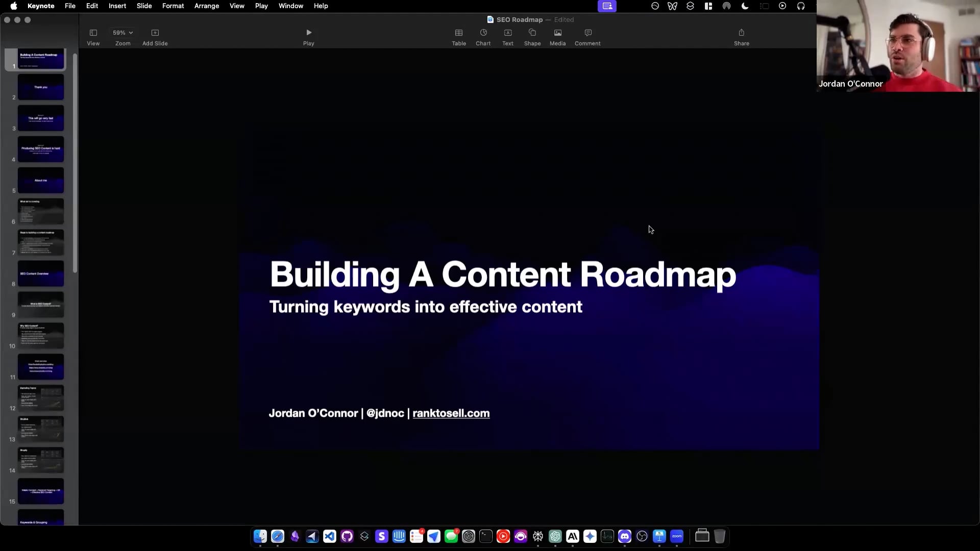Screen dimensions: 980x551
Task: Open the 59% zoom level dropdown
Action: click(x=122, y=32)
